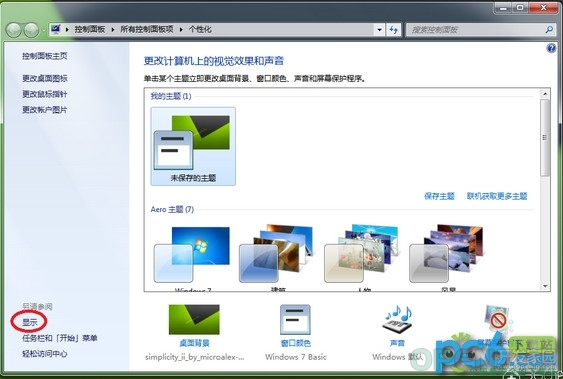563x379 pixels.
Task: Maximize the personalization window
Action: [520, 8]
